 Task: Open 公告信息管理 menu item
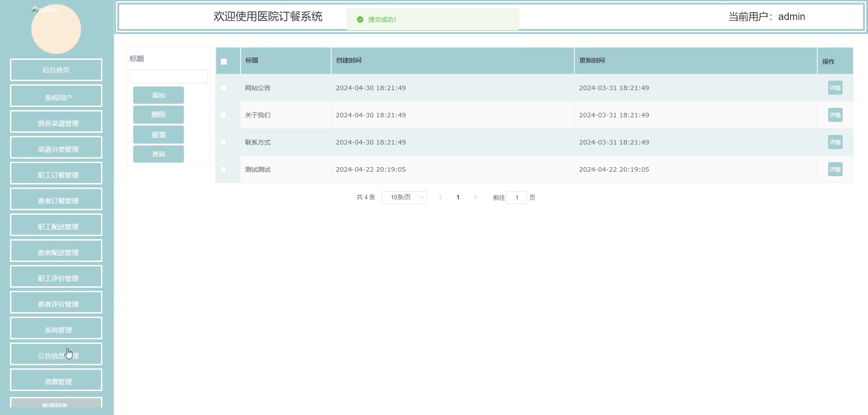[56, 354]
